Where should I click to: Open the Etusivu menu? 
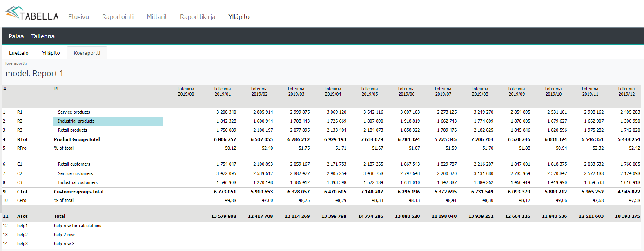(78, 17)
